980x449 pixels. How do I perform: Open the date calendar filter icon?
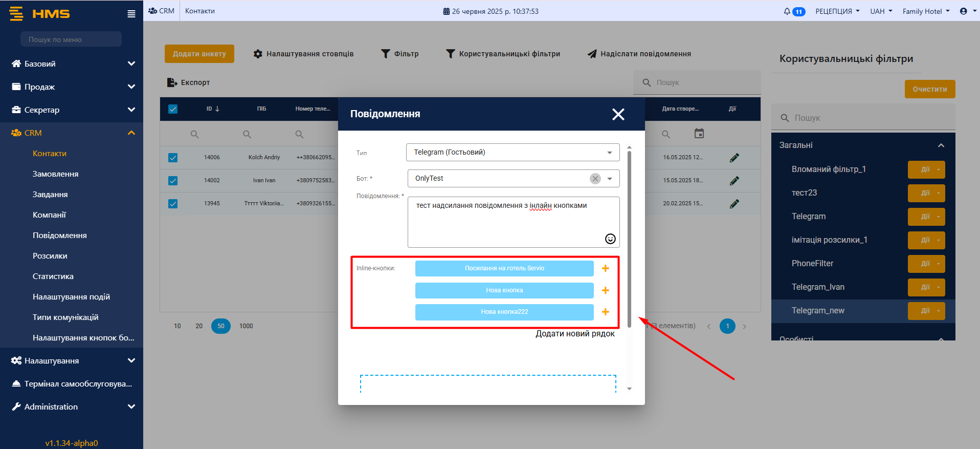[699, 134]
